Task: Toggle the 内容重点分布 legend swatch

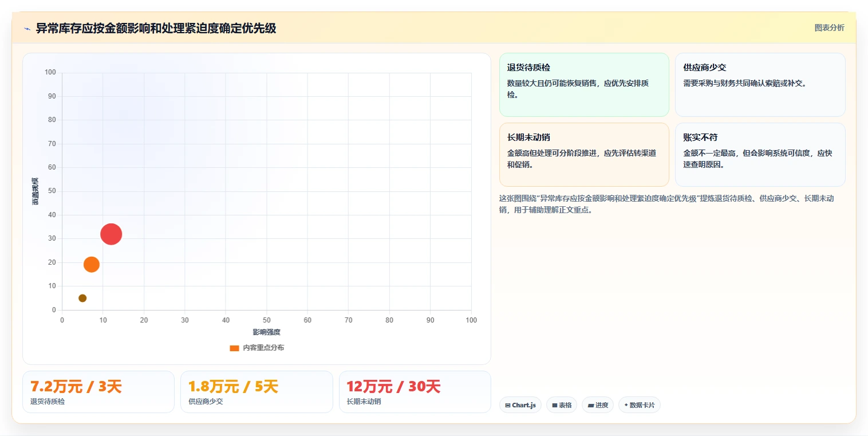Action: click(234, 348)
